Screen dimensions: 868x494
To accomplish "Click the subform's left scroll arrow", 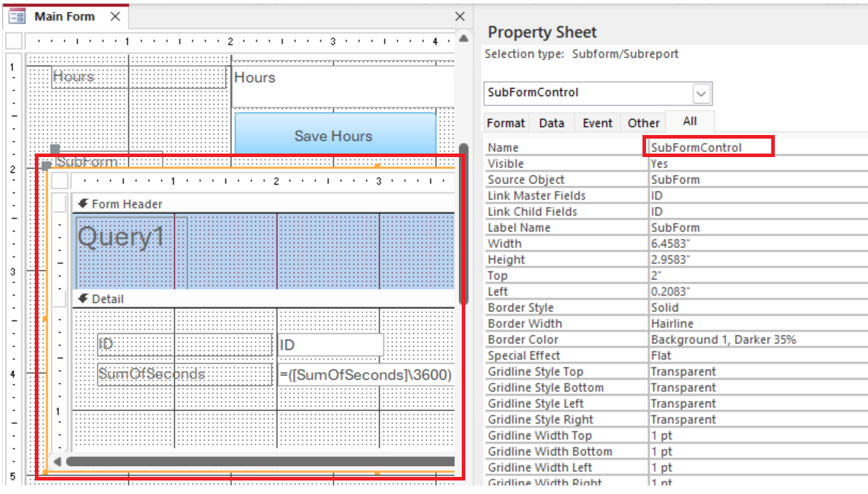I will click(x=58, y=462).
